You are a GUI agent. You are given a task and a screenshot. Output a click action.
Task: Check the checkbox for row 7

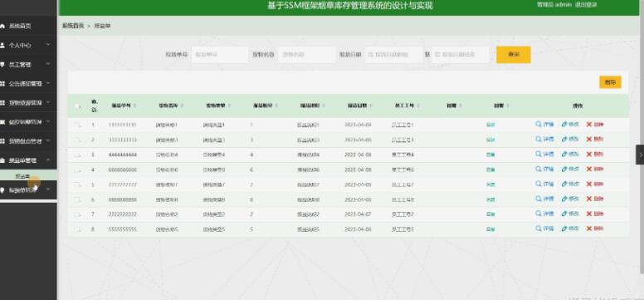point(77,214)
